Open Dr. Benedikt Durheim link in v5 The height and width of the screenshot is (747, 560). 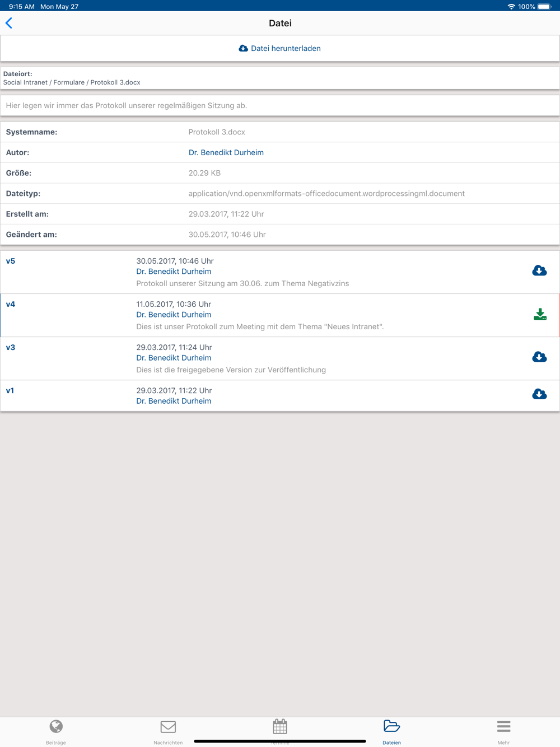point(174,272)
